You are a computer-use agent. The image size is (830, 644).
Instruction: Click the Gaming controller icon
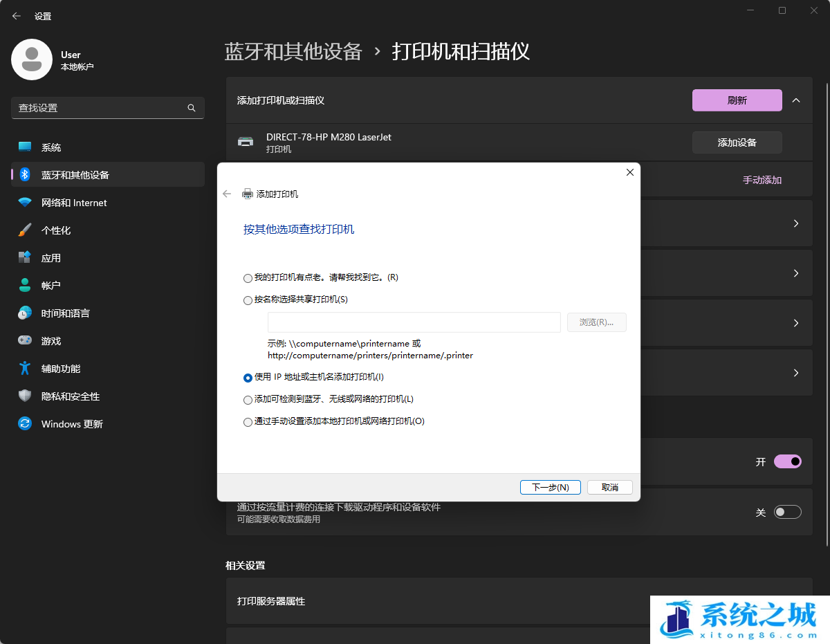pos(25,341)
